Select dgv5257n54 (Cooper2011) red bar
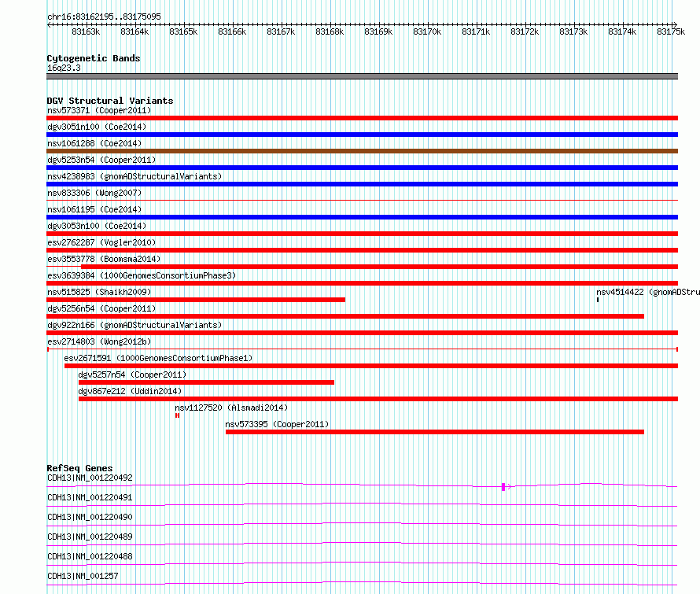Viewport: 700px width, 594px height. tap(206, 382)
